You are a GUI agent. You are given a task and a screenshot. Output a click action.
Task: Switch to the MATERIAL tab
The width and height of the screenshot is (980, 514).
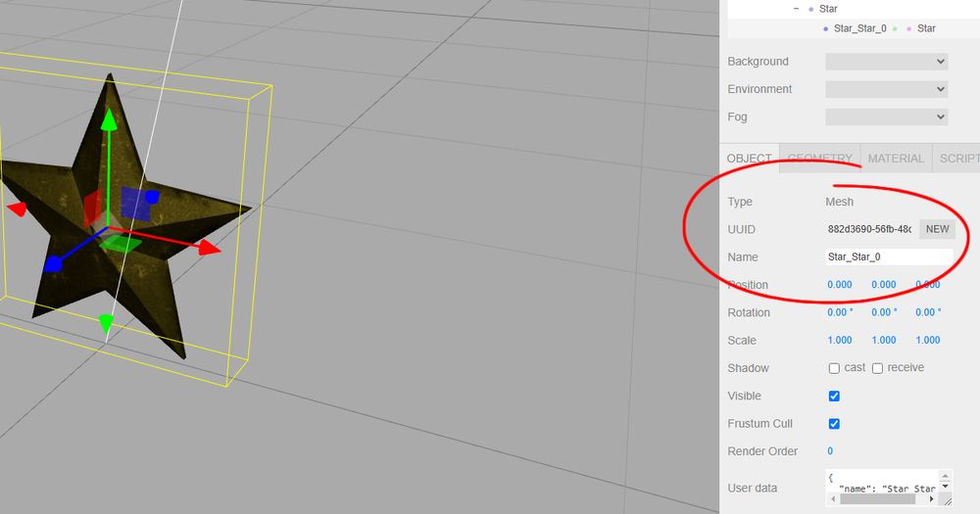coord(896,159)
